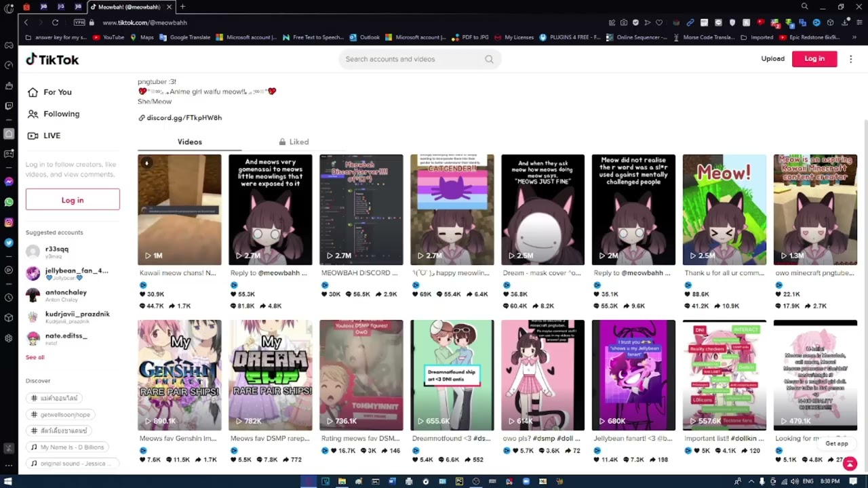Open the PDF to JPG bookmark
Image resolution: width=868 pixels, height=488 pixels.
tap(469, 37)
